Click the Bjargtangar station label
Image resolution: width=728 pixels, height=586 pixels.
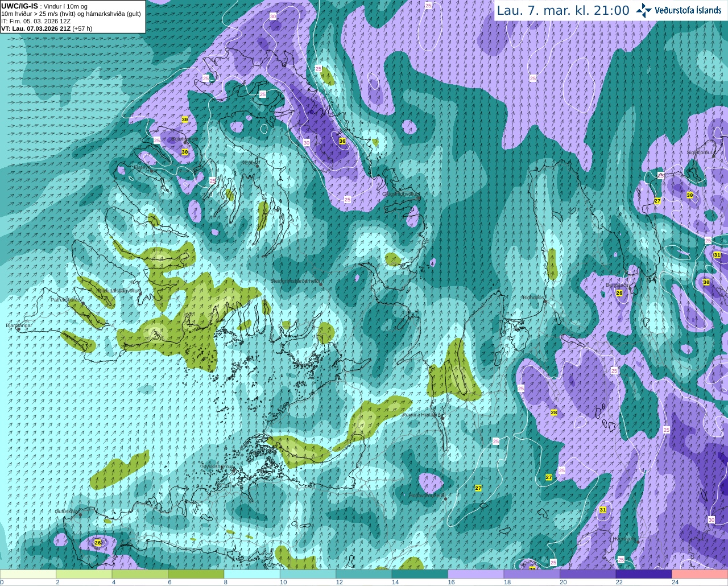pos(19,325)
